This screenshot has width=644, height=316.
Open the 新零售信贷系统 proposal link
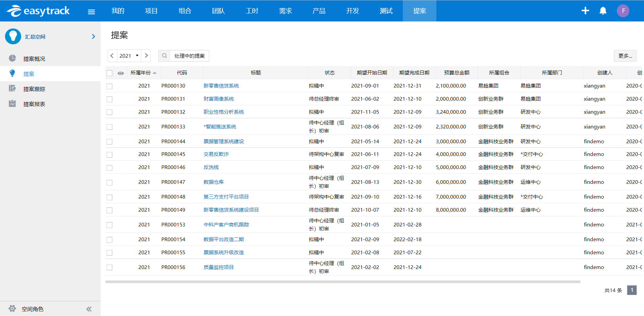(221, 86)
